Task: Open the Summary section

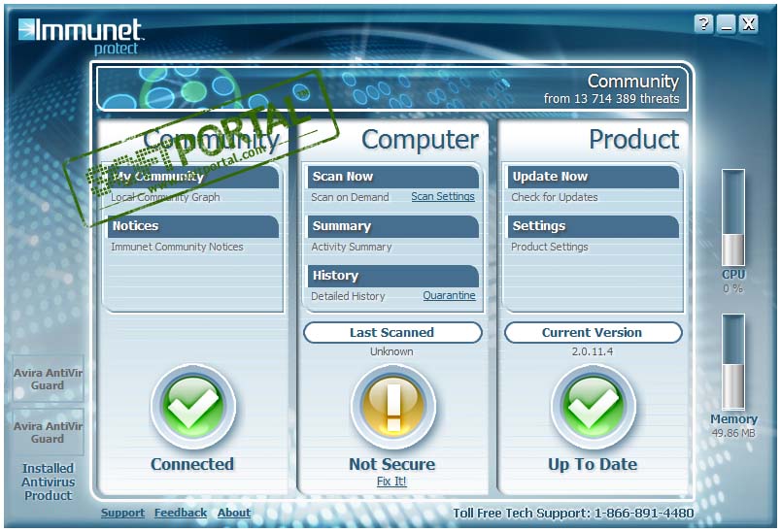Action: point(393,226)
